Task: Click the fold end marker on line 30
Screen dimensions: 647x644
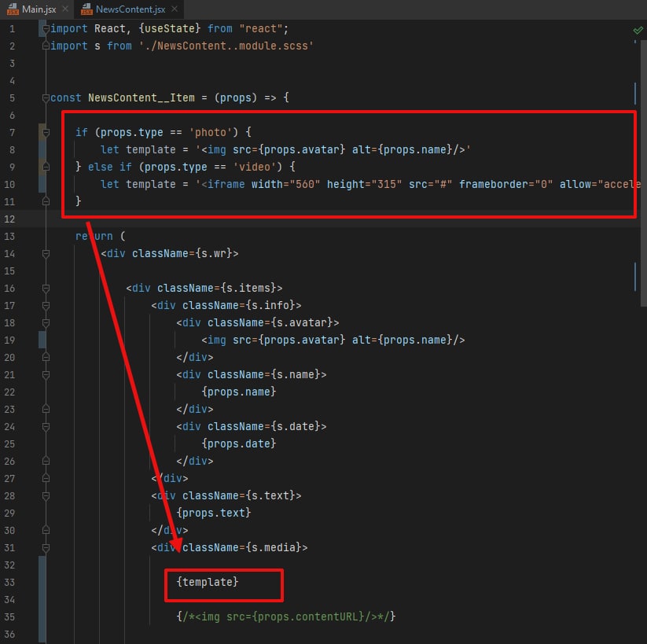Action: 46,530
